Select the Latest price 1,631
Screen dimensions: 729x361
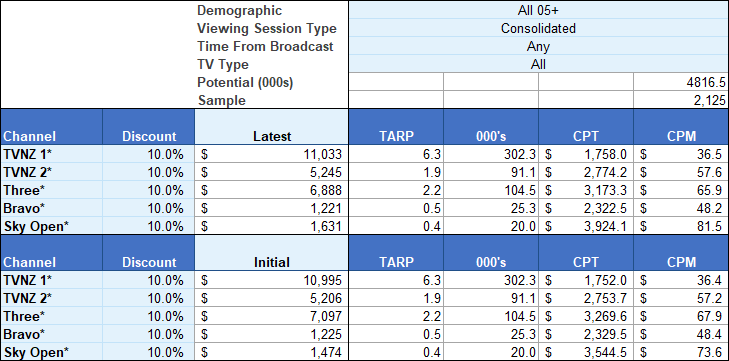(272, 226)
